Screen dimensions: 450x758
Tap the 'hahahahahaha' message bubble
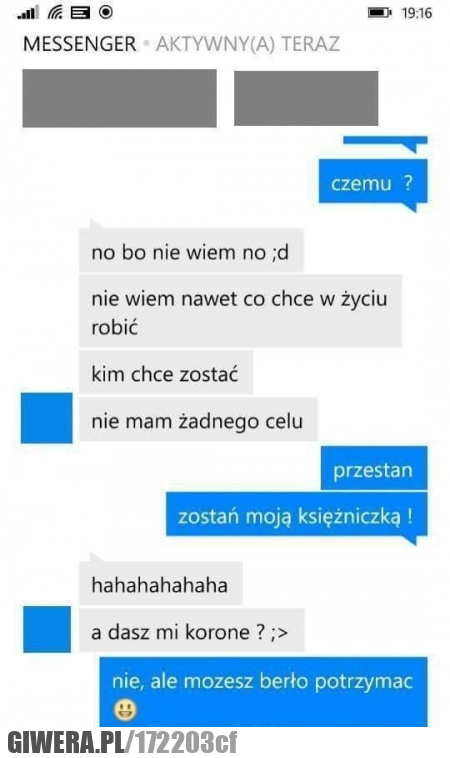[x=160, y=584]
